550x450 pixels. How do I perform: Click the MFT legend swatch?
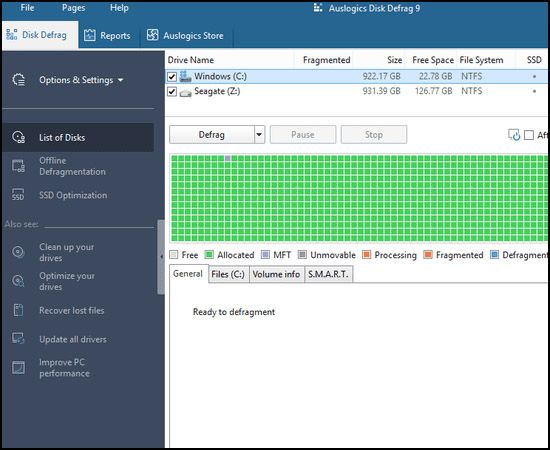[266, 255]
